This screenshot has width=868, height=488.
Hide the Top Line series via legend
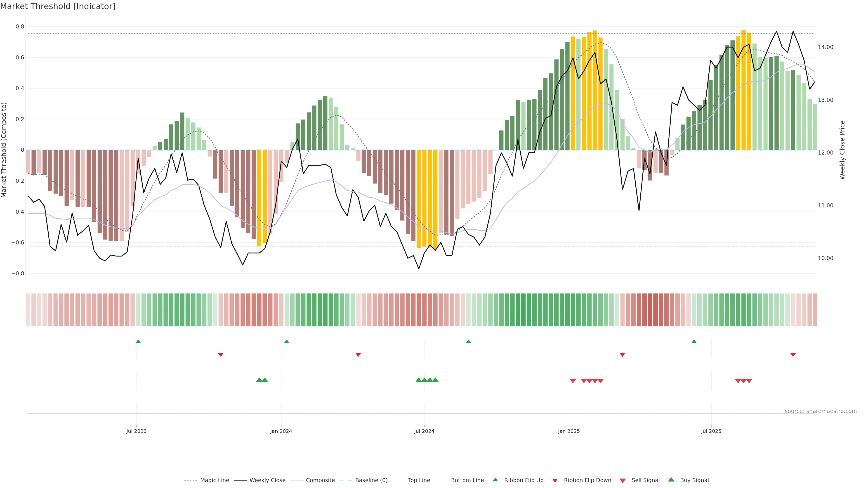pos(419,480)
